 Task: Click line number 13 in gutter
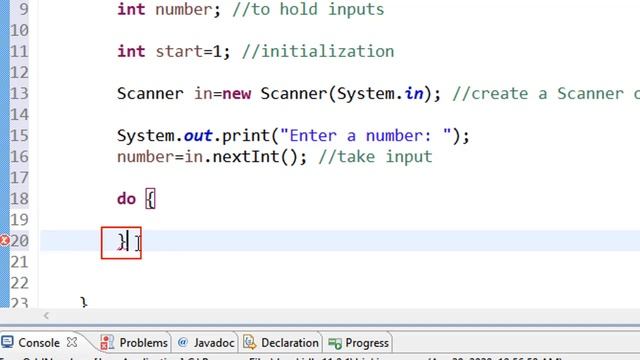[19, 93]
